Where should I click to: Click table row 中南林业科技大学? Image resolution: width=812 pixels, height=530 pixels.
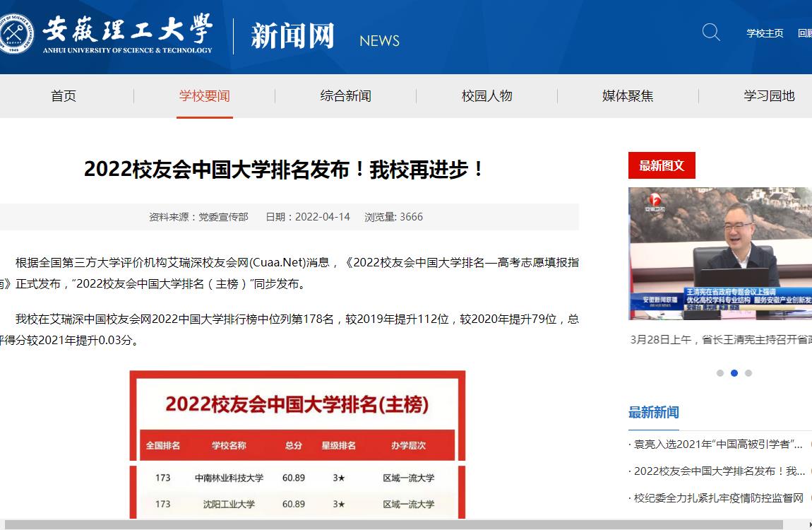coord(297,478)
